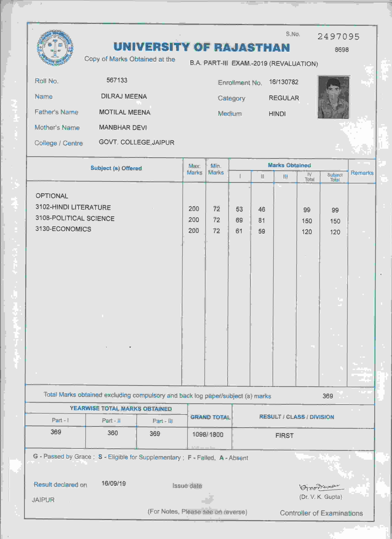Click the Part - II yearwise header
392x539 pixels.
coord(111,421)
